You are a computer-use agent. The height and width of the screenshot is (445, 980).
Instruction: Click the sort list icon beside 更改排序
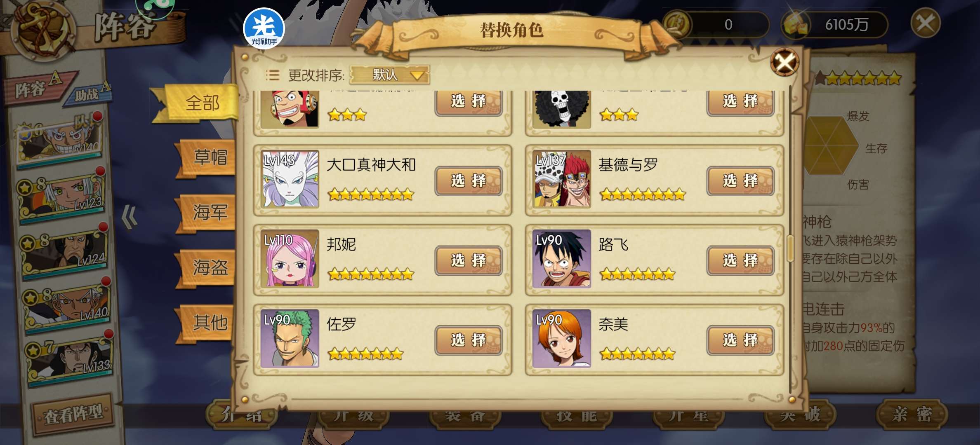(272, 75)
